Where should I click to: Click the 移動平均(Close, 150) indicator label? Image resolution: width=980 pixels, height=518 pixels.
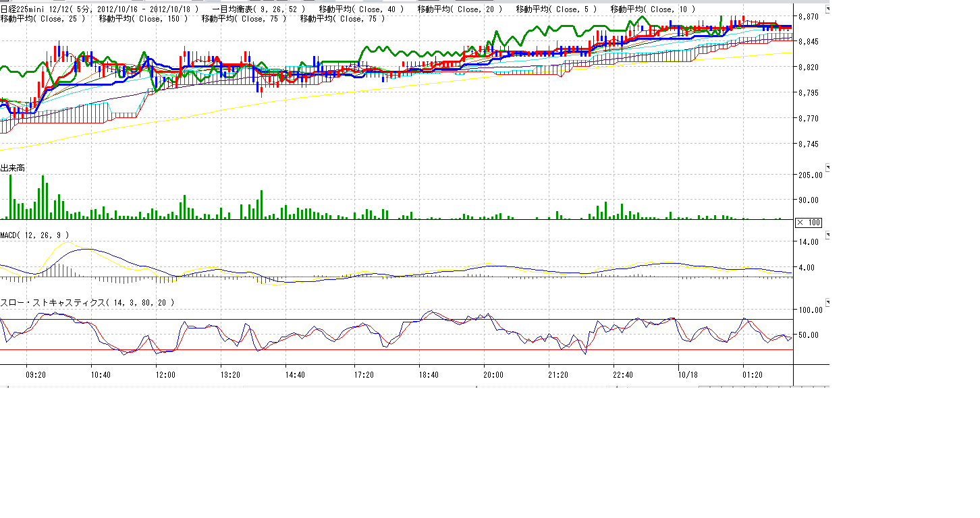click(x=144, y=19)
